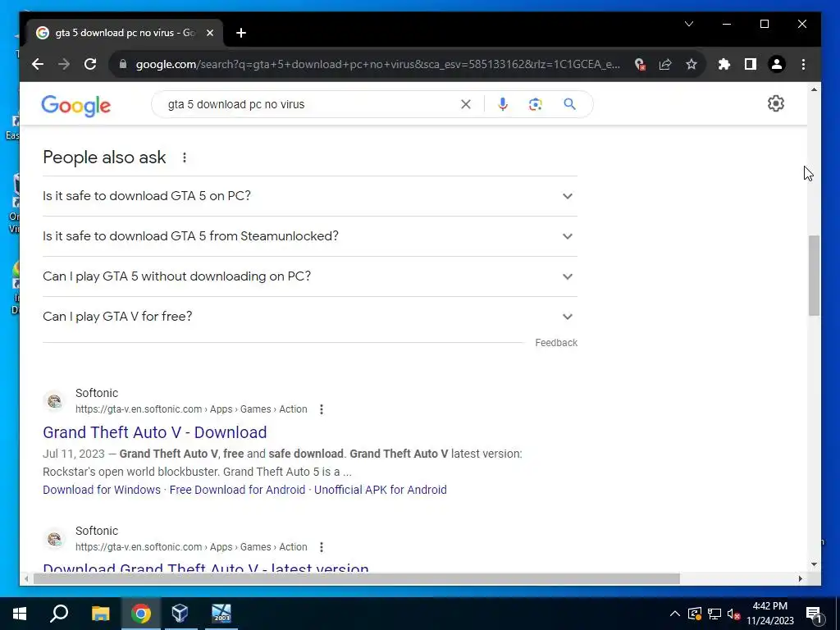The width and height of the screenshot is (840, 630).
Task: Go back to the previous page
Action: pyautogui.click(x=38, y=64)
